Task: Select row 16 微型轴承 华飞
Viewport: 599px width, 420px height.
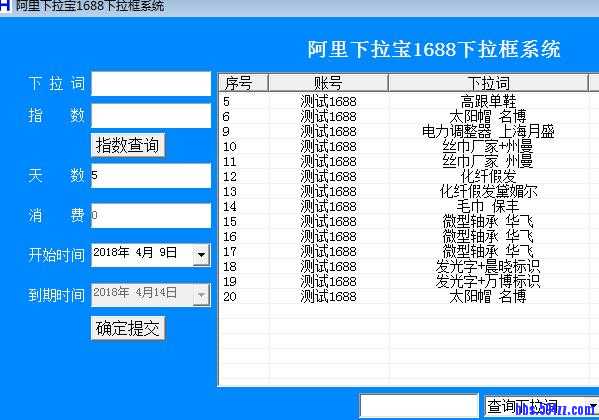Action: 409,237
